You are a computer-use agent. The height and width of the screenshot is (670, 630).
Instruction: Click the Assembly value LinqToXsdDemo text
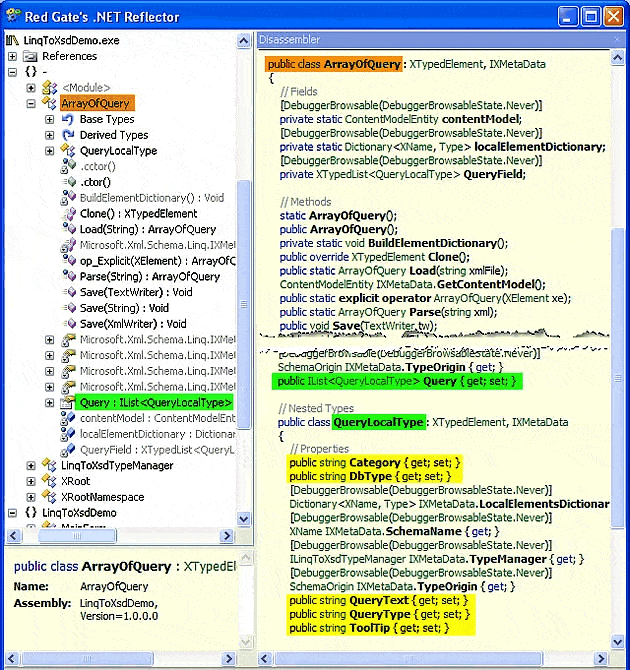[x=118, y=603]
